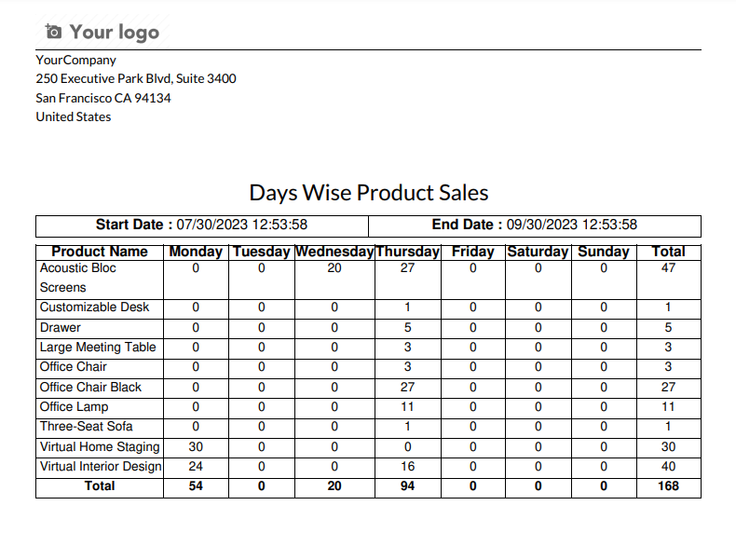Select the Thursday total value 94
Screen dimensions: 736x560
[x=407, y=486]
